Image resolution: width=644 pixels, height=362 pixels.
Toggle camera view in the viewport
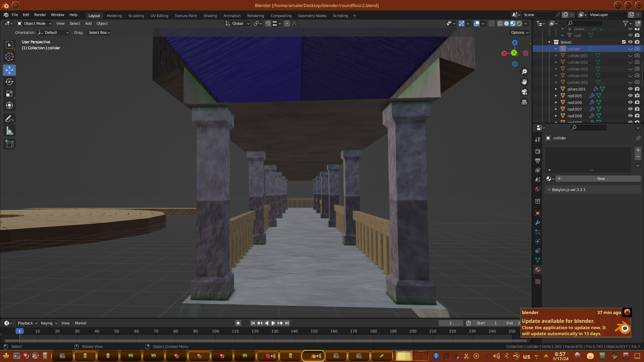point(524,92)
